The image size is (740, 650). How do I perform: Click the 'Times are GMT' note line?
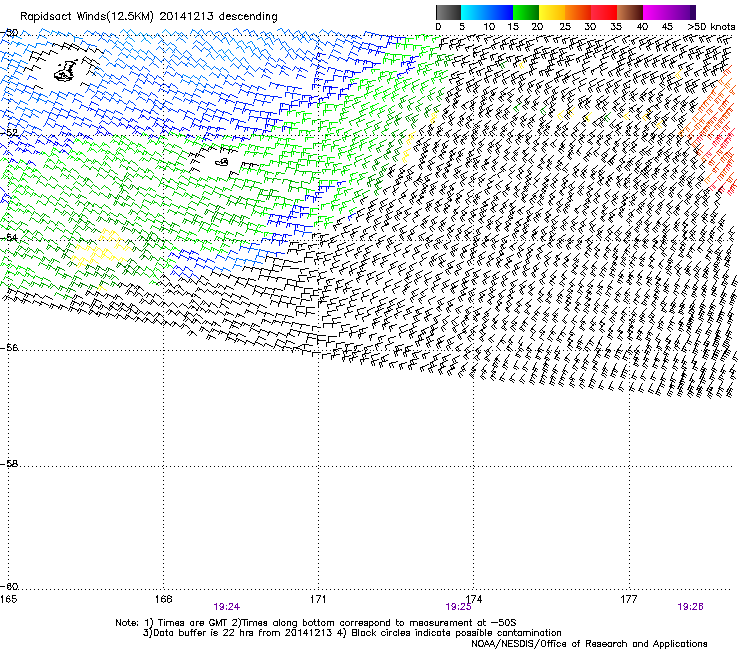tap(316, 623)
